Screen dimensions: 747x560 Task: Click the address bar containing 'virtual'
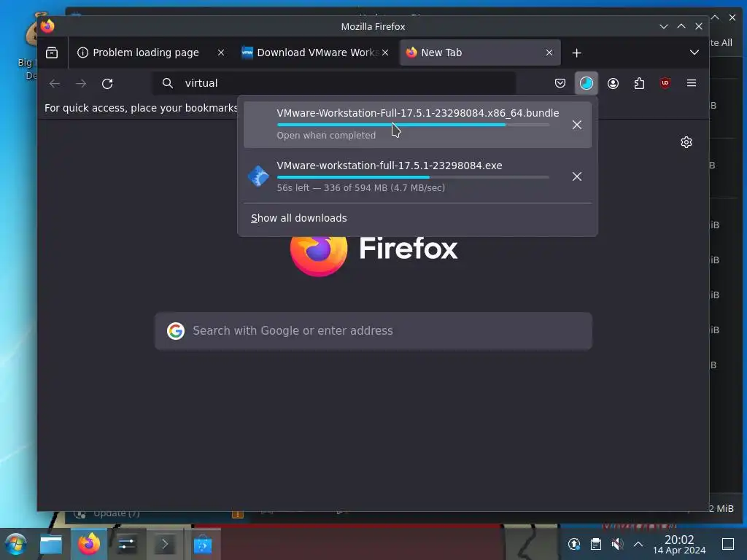[x=333, y=83]
